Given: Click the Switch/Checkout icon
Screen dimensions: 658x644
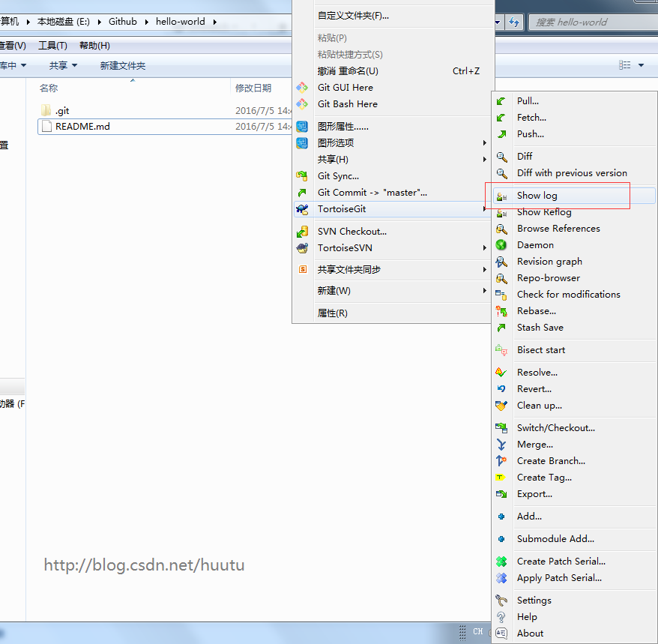Looking at the screenshot, I should click(x=501, y=428).
